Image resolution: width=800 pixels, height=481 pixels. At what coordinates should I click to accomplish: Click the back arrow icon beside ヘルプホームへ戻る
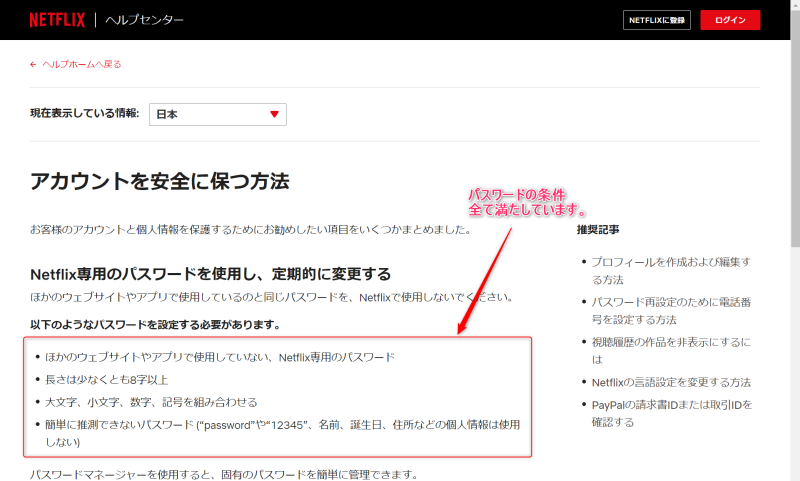point(33,64)
